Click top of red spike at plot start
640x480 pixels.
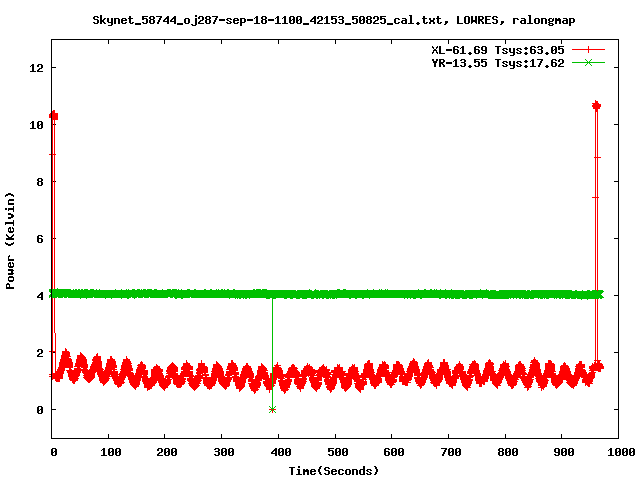[x=53, y=116]
